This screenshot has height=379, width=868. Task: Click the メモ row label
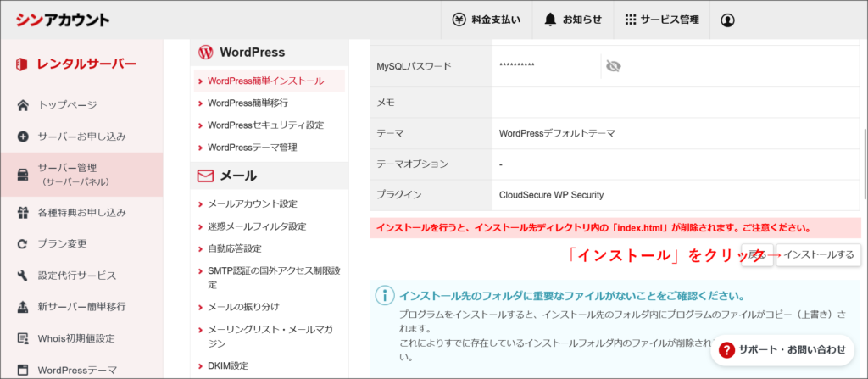click(386, 103)
